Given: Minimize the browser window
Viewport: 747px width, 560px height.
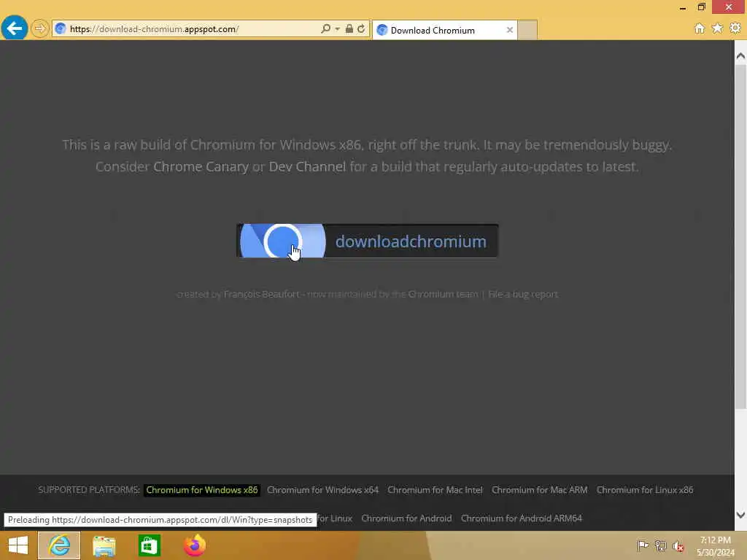Looking at the screenshot, I should [x=682, y=7].
